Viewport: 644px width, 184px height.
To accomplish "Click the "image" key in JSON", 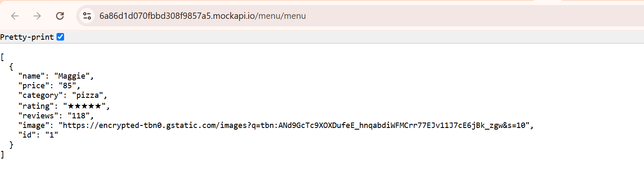I will click(33, 125).
